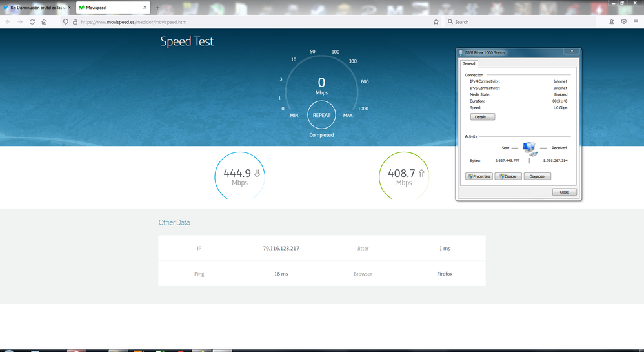Open a new tab with the plus button
Image resolution: width=644 pixels, height=352 pixels.
[x=157, y=7]
